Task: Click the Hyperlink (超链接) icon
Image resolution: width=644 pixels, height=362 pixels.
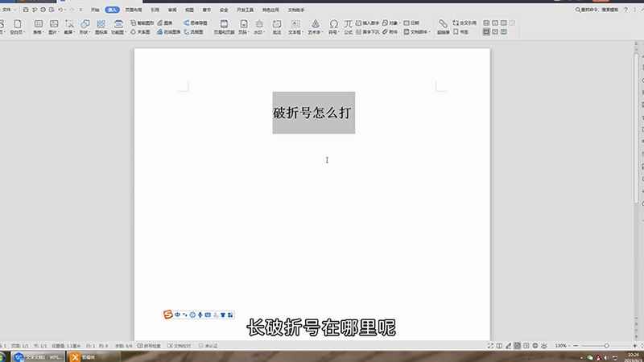Action: coord(443,24)
